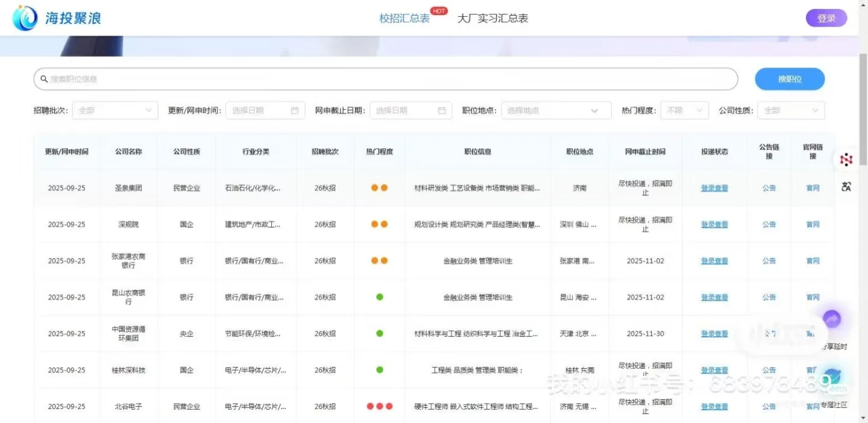Click the 圣泉集团 company name cell
The width and height of the screenshot is (868, 423).
128,188
